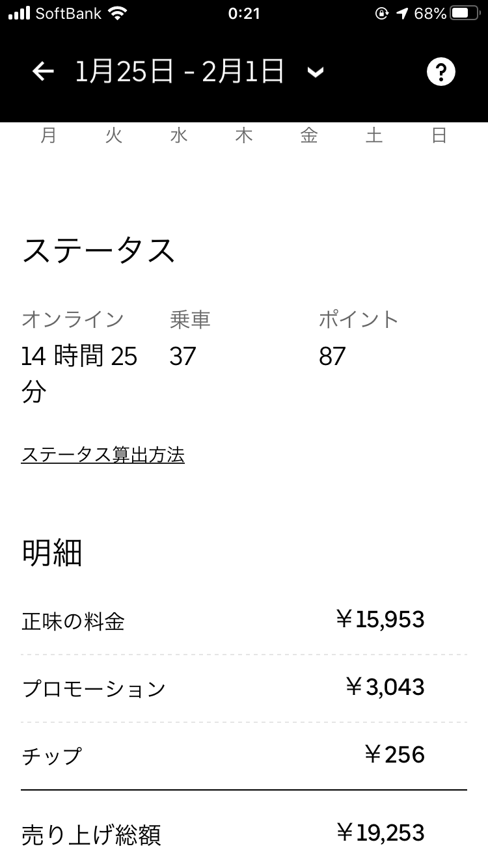The width and height of the screenshot is (488, 868).
Task: Expand the date range dropdown chevron
Action: pyautogui.click(x=316, y=72)
